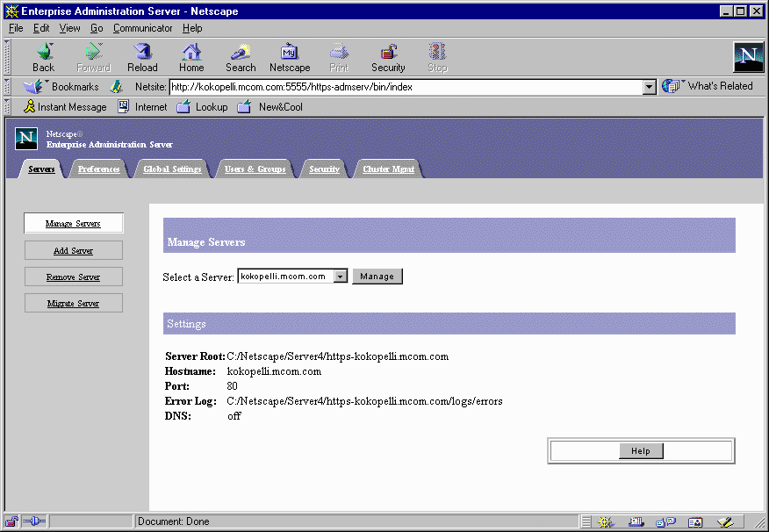
Task: Click the security lock icon in status bar
Action: (x=11, y=521)
